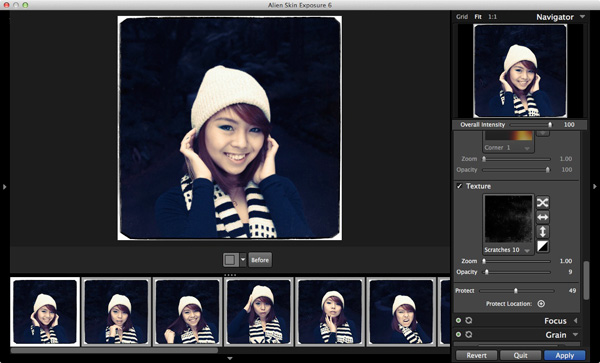Click the Before button

pyautogui.click(x=260, y=260)
